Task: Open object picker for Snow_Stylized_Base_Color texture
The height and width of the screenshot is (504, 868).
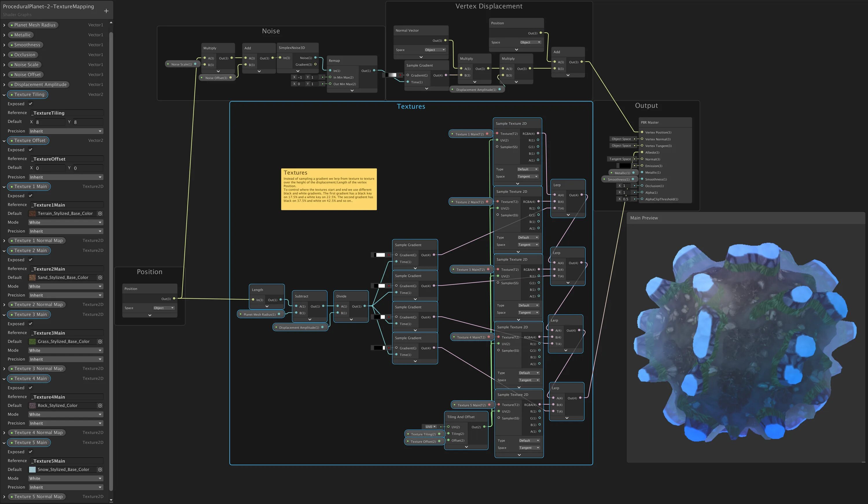Action: click(x=100, y=470)
